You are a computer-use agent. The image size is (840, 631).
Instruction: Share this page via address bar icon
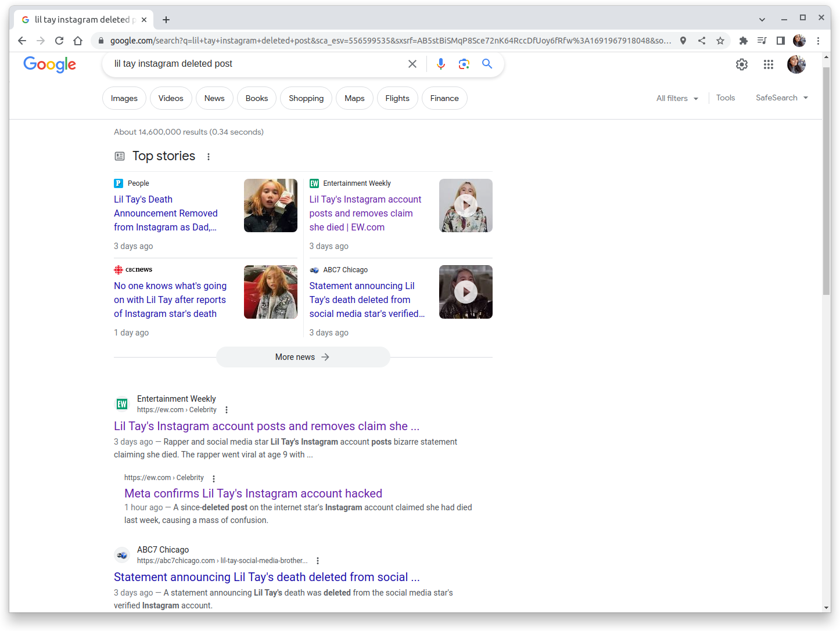[702, 41]
